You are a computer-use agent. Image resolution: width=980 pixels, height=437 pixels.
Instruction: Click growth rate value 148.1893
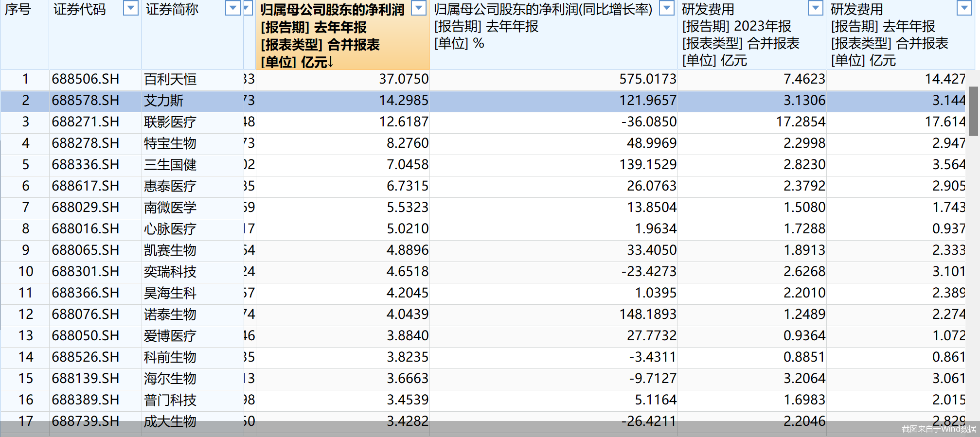click(x=648, y=315)
